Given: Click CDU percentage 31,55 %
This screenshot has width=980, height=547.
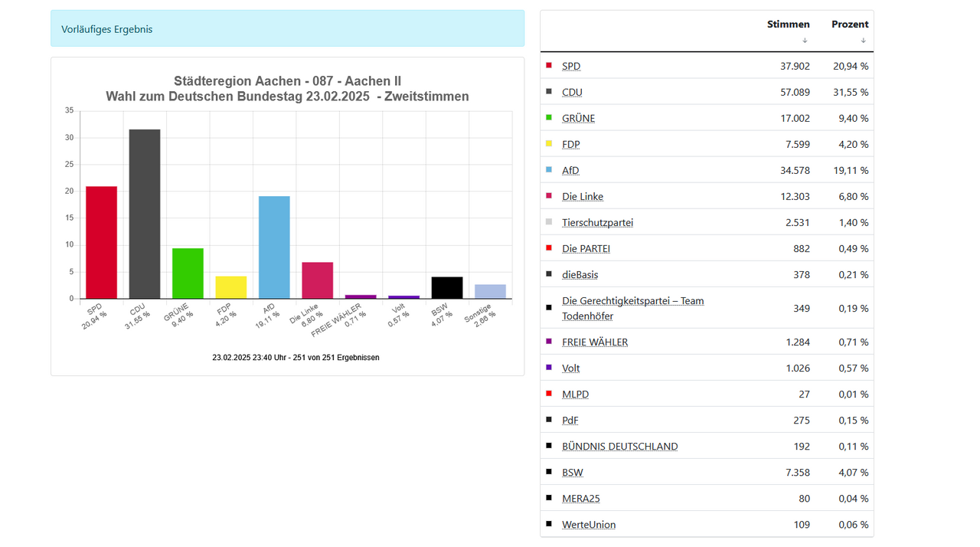Looking at the screenshot, I should 851,93.
